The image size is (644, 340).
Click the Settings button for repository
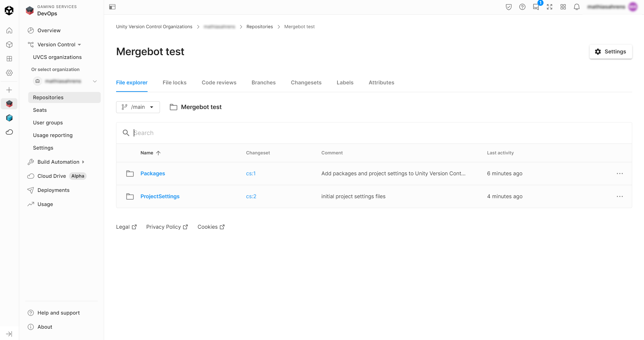pyautogui.click(x=611, y=52)
